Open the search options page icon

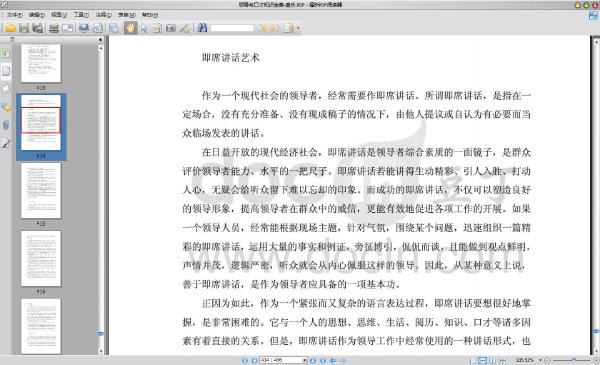[x=289, y=28]
